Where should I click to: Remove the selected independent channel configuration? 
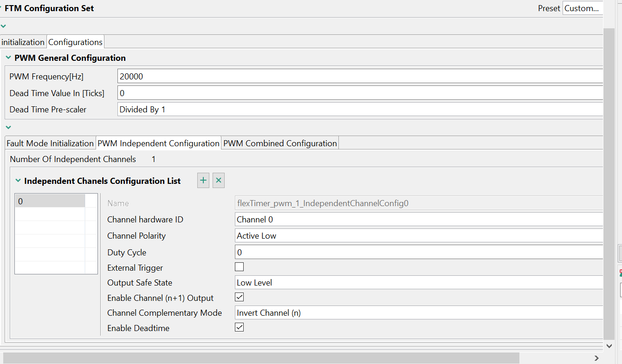point(219,181)
